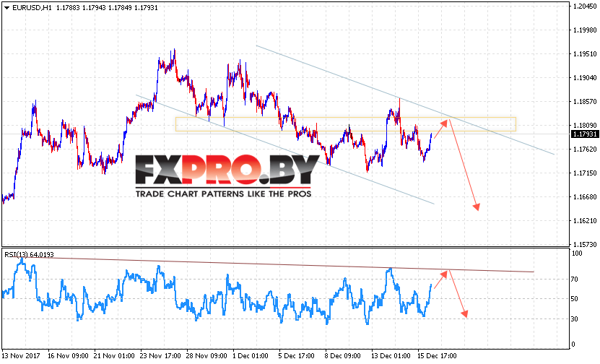Select the 1.15730 price axis label
Image resolution: width=600 pixels, height=364 pixels.
pos(585,245)
